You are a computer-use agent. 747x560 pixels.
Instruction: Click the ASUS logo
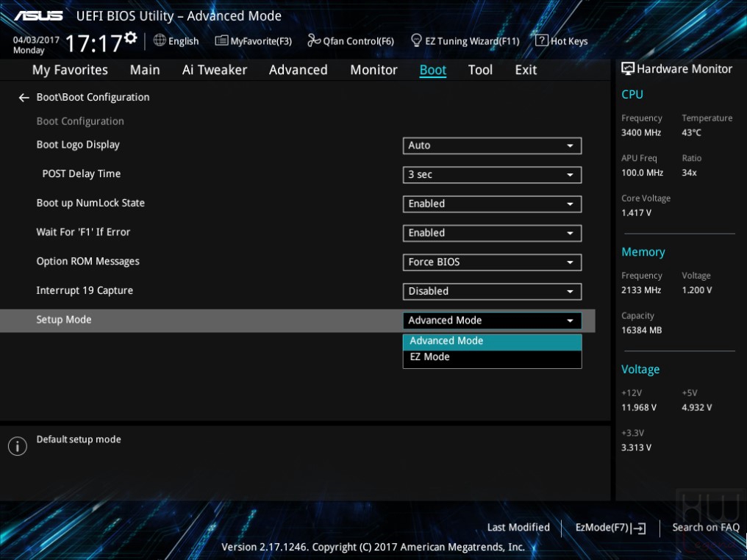(x=38, y=16)
